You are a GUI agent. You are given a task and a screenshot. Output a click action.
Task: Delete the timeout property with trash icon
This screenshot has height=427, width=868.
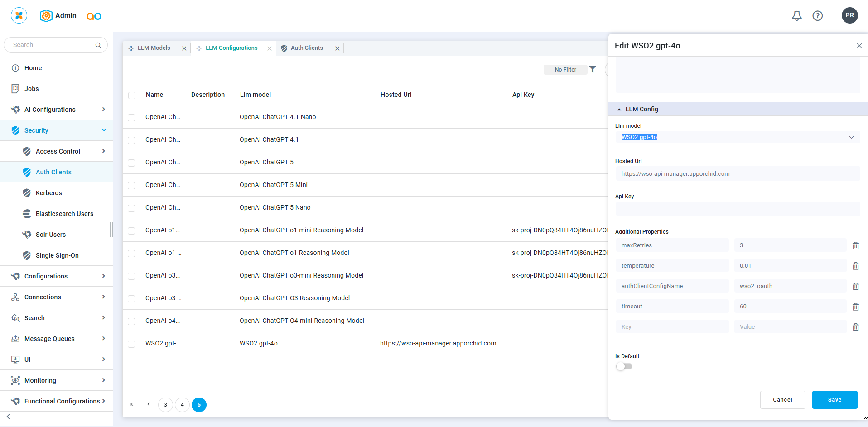coord(855,307)
